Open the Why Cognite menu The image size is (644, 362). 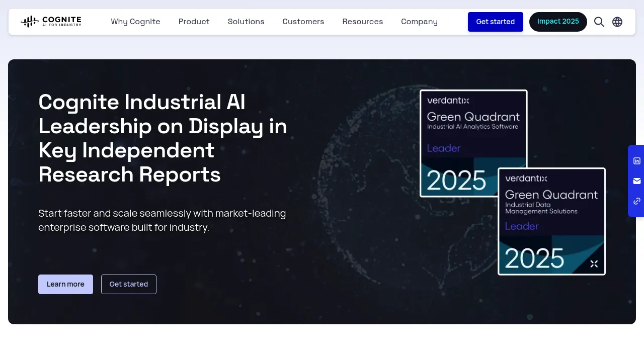pos(136,22)
